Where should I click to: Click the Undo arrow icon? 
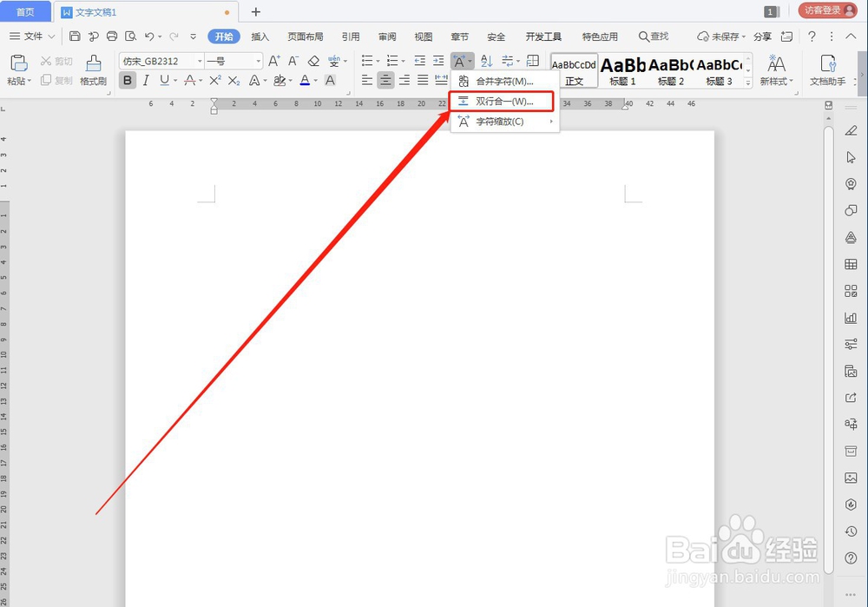tap(149, 36)
